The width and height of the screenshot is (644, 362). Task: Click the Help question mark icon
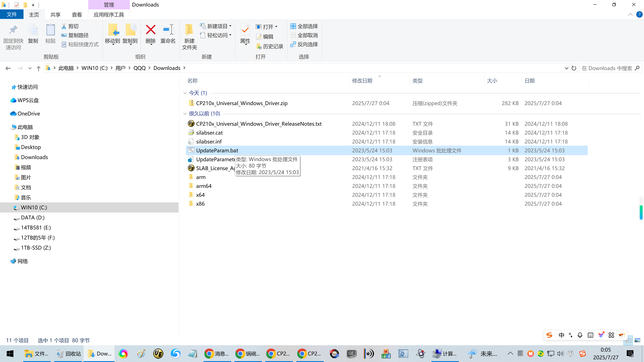click(639, 14)
